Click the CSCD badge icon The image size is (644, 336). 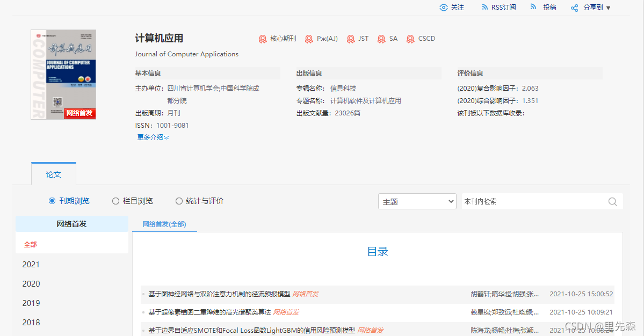(x=410, y=38)
